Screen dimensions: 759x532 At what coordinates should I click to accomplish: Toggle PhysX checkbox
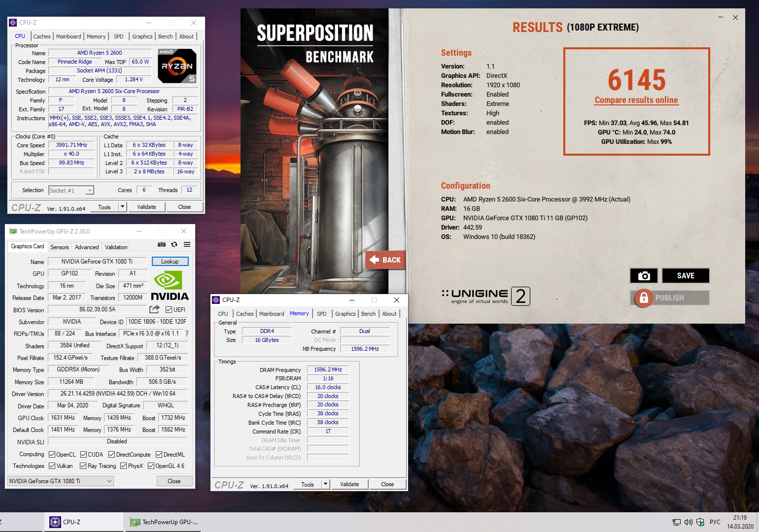[x=124, y=466]
